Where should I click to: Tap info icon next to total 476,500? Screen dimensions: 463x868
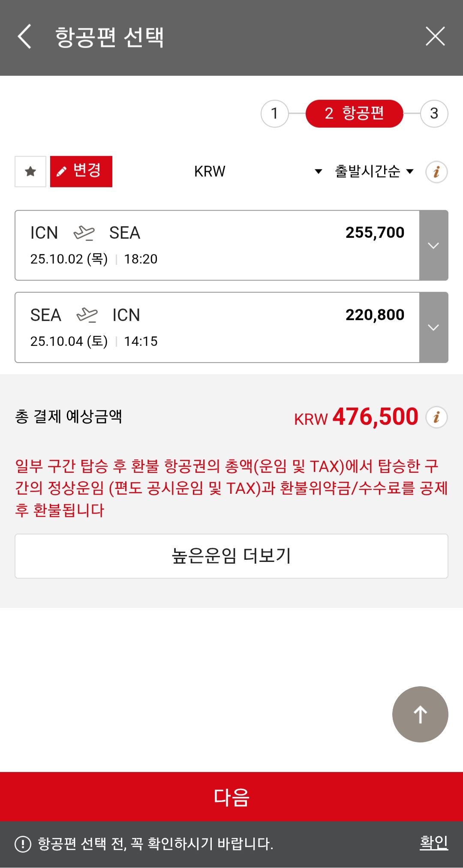(436, 417)
